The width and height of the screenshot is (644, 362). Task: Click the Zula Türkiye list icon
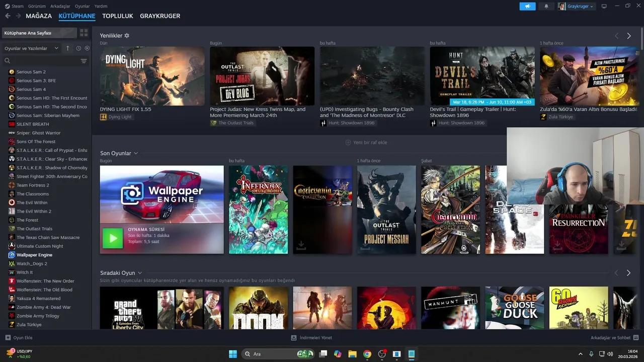[12, 325]
